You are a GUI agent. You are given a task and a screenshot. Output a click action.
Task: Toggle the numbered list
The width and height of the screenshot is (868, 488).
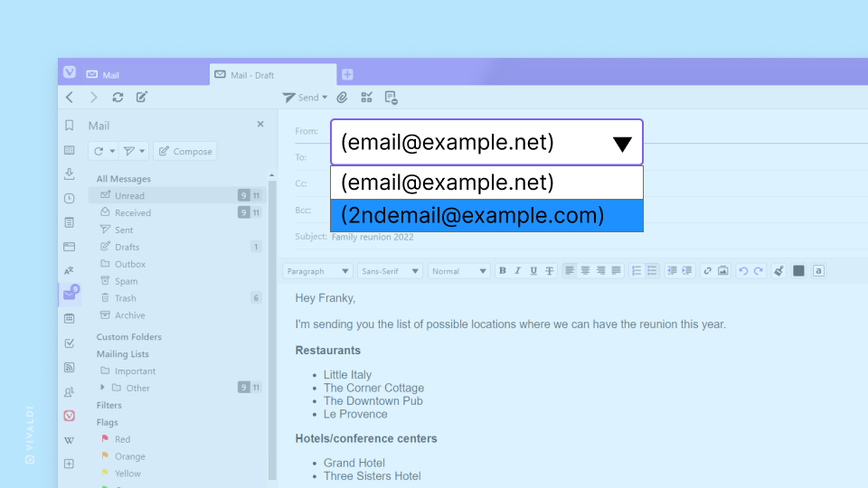[637, 270]
